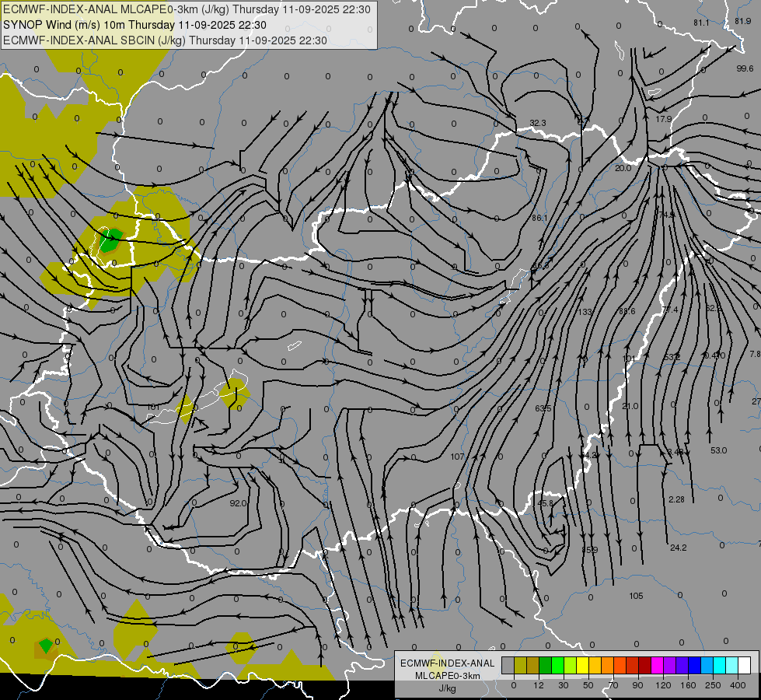Select the bright lime green legend swatch
Image resolution: width=761 pixels, height=700 pixels.
(558, 665)
